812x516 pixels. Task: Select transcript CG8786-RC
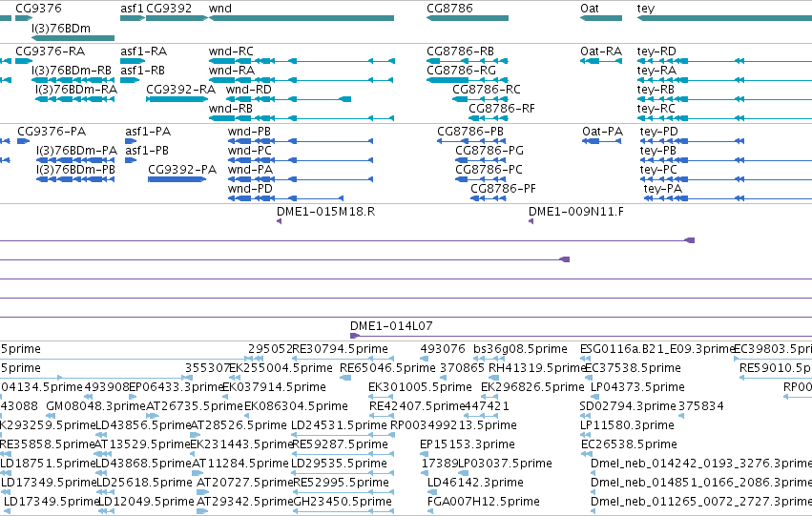[x=487, y=90]
